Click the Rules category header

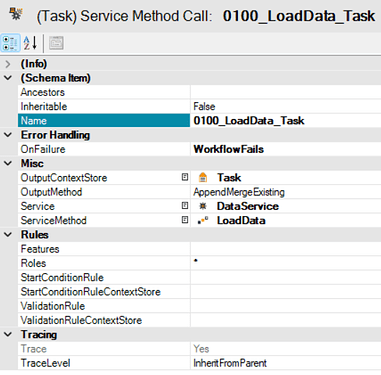click(x=34, y=235)
